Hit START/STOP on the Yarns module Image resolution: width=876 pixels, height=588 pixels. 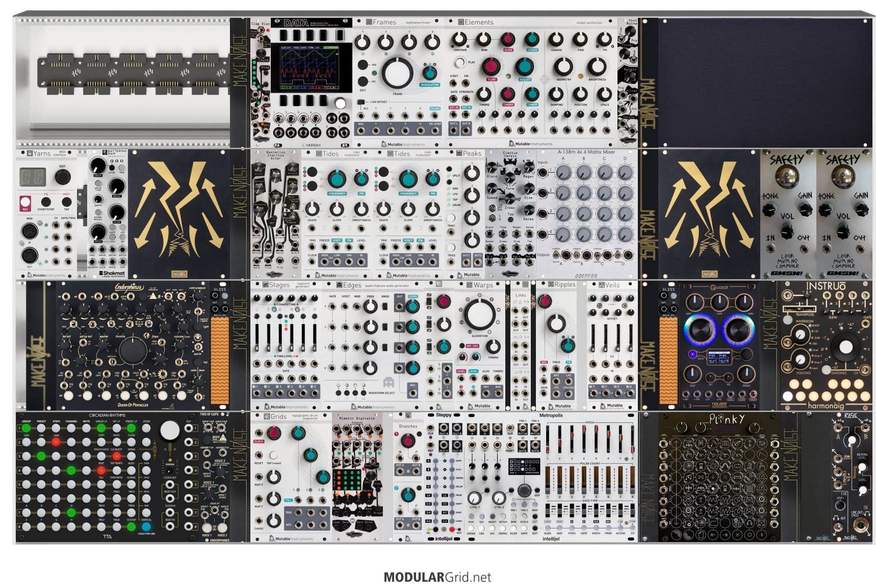(x=46, y=202)
